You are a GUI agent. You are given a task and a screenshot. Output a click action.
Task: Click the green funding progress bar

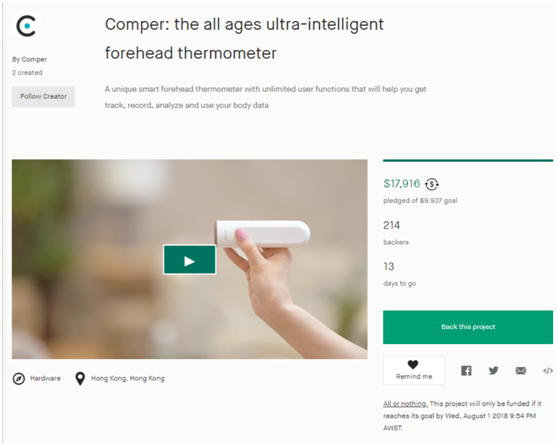pyautogui.click(x=468, y=161)
